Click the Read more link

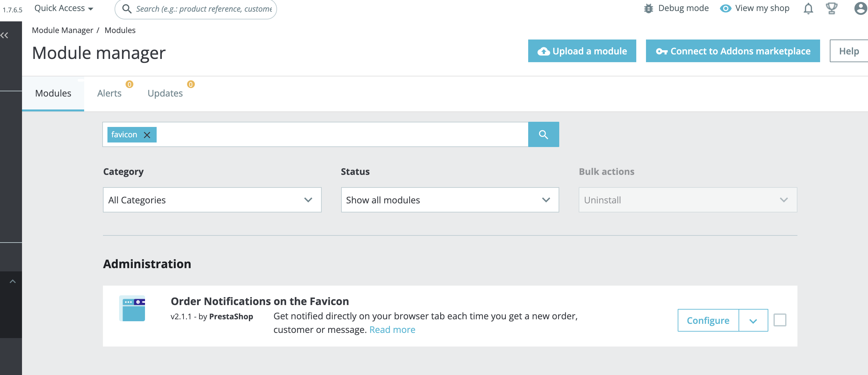point(392,329)
